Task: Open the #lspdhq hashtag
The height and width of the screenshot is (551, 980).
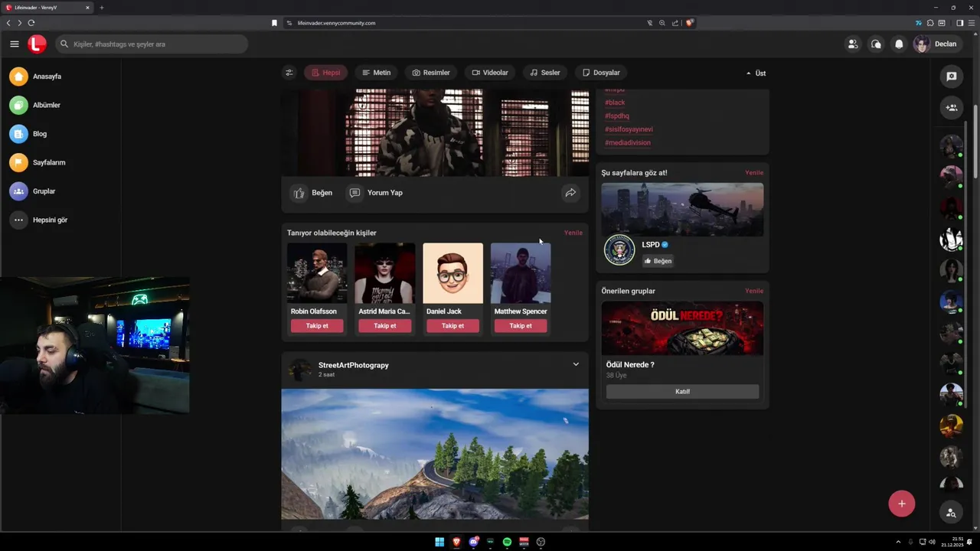Action: (x=617, y=116)
